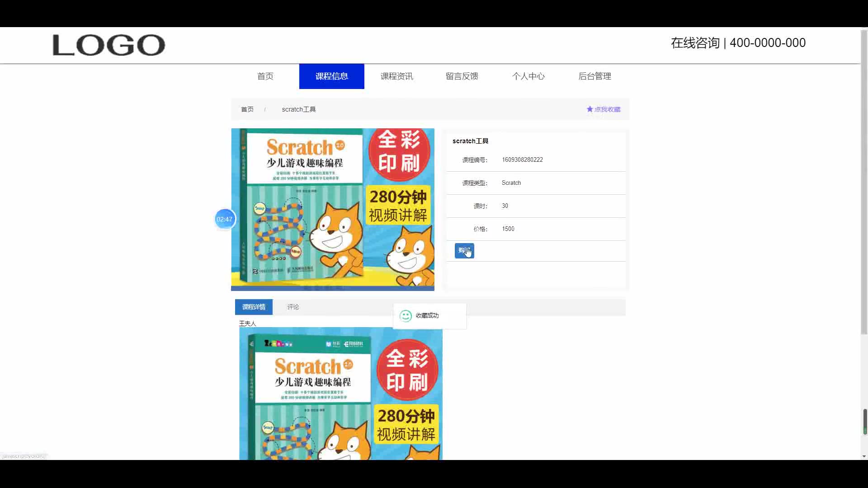Switch to the 课程详情 tab
The height and width of the screenshot is (488, 868).
pyautogui.click(x=254, y=307)
